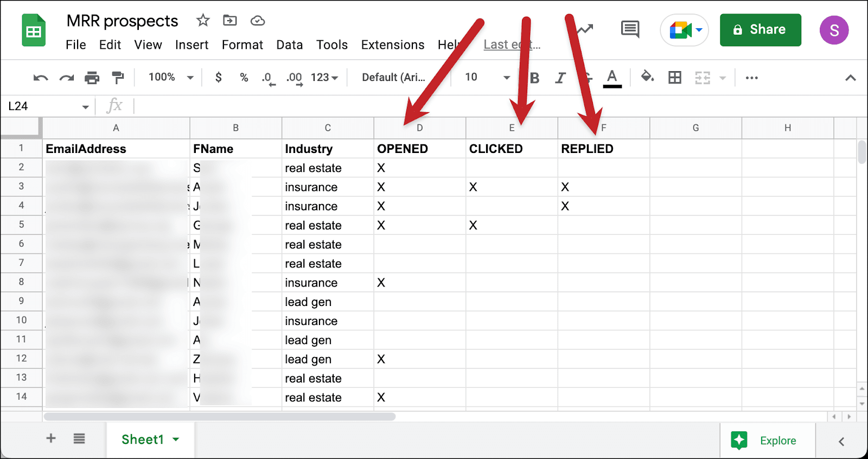Show the side panel arrow

coord(841,442)
